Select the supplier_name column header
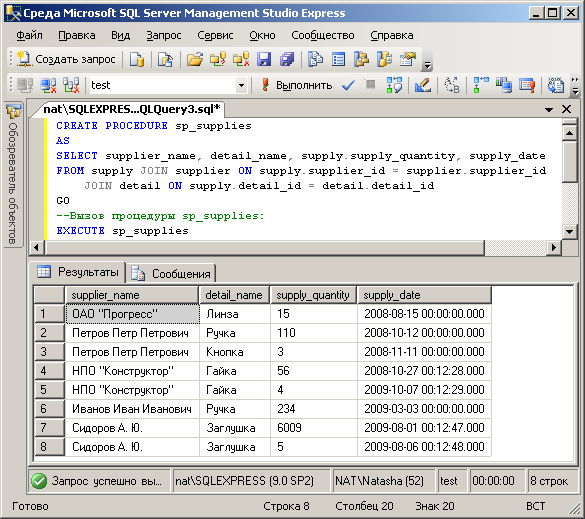The height and width of the screenshot is (519, 585). pyautogui.click(x=131, y=295)
